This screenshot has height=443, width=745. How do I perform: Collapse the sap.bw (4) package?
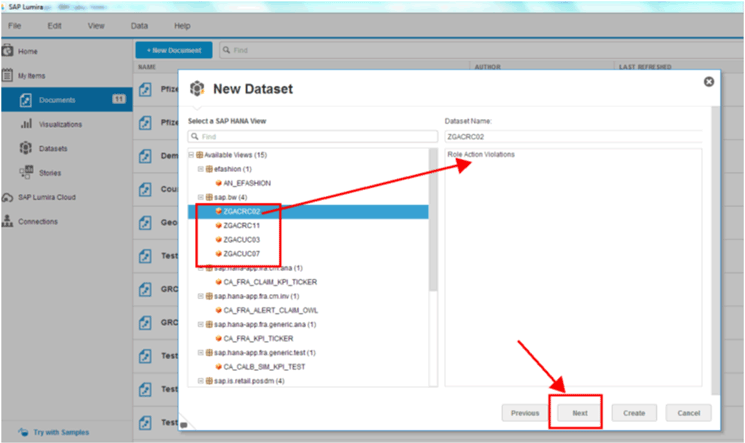click(x=201, y=197)
